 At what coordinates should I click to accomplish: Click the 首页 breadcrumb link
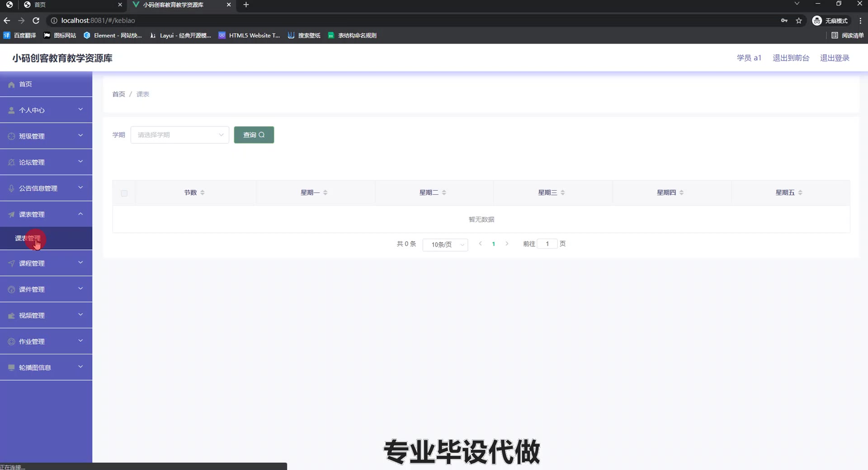118,94
